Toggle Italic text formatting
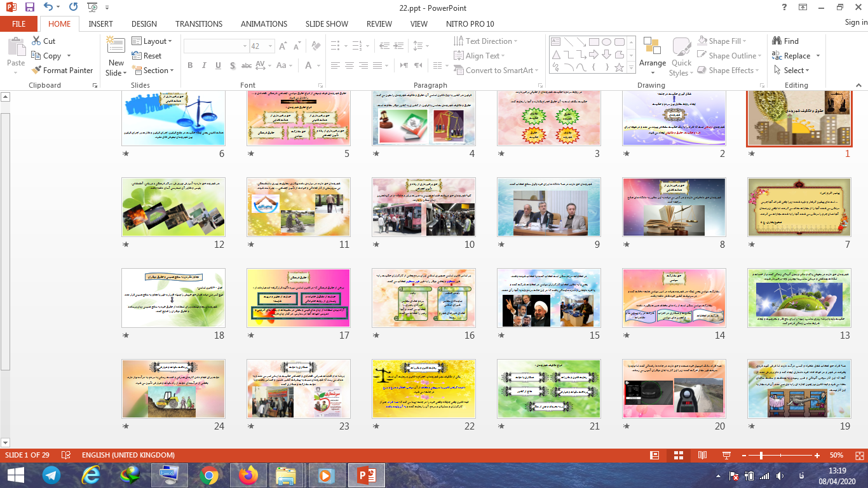 tap(204, 65)
